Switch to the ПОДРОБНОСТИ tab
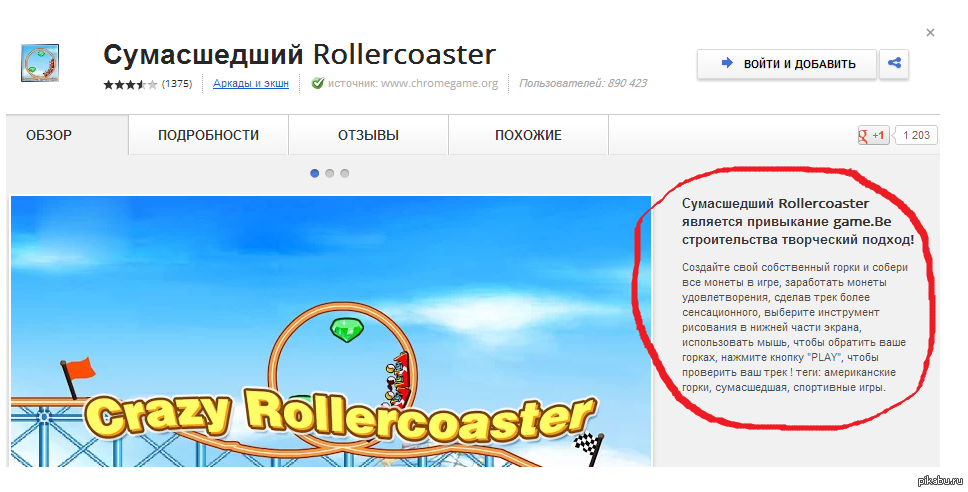 point(209,135)
